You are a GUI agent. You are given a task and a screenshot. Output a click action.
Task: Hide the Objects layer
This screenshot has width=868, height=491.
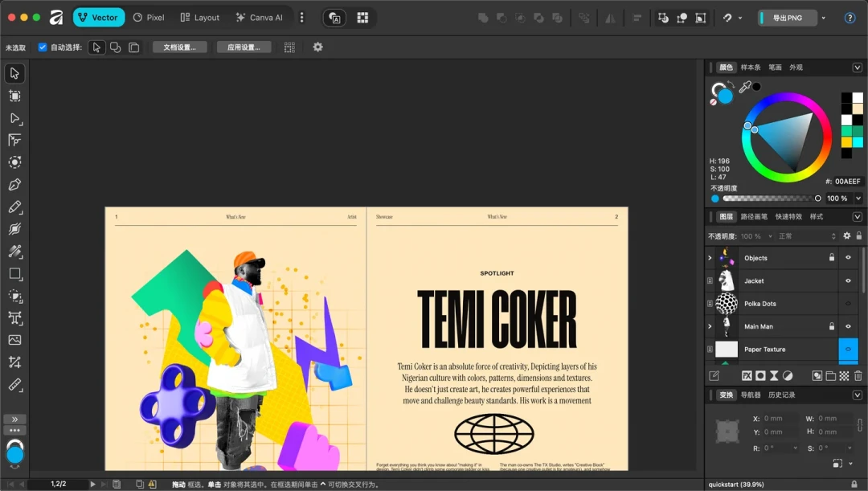[848, 257]
